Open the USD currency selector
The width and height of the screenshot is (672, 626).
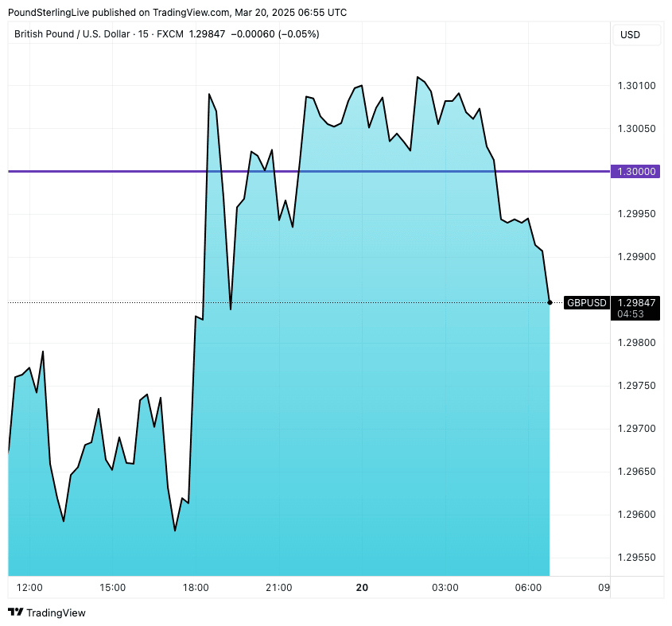(631, 35)
